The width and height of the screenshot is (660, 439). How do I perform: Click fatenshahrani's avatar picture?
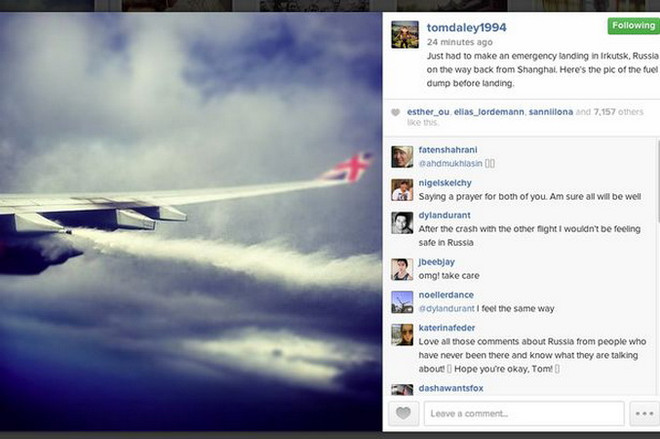[x=402, y=157]
